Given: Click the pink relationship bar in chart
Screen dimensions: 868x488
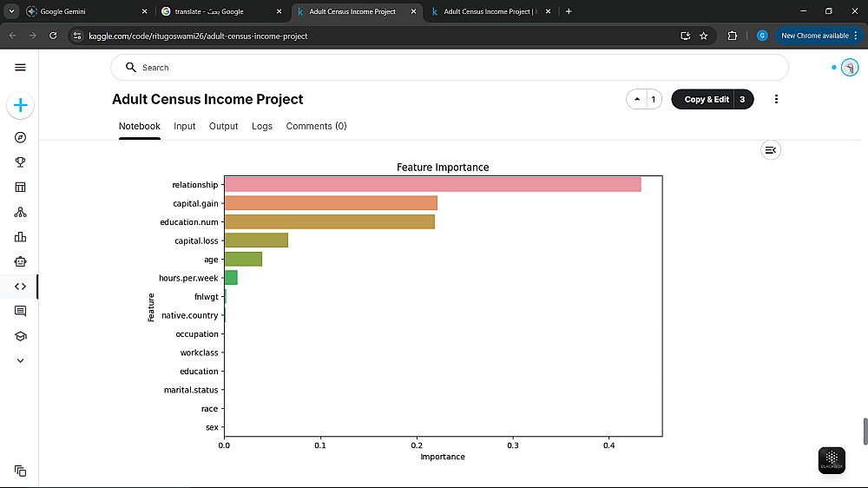Looking at the screenshot, I should coord(432,184).
